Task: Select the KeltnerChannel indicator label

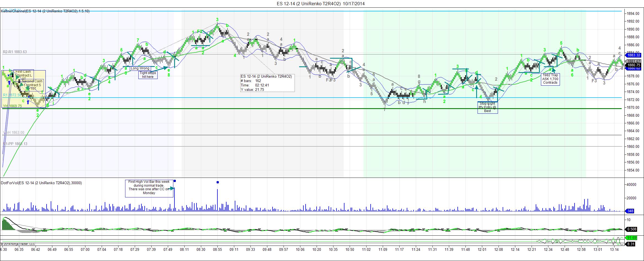Action: [x=45, y=11]
